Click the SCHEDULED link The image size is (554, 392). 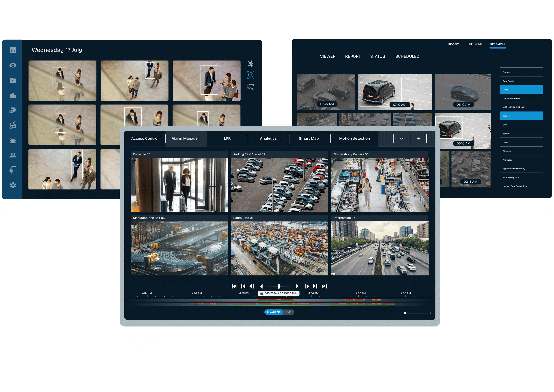(x=407, y=56)
